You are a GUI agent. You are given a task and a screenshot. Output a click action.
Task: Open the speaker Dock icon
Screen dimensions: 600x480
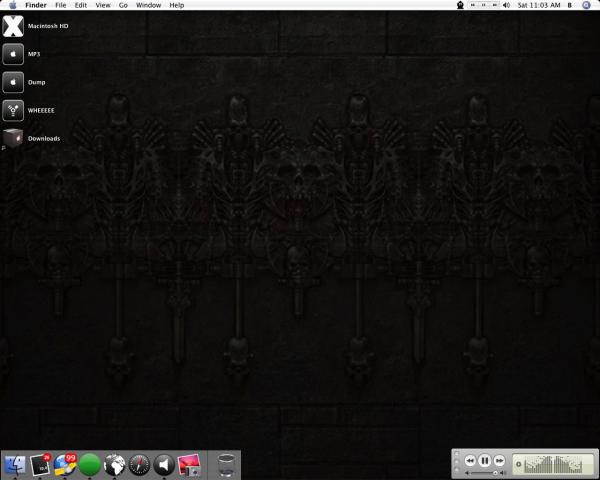tap(164, 465)
